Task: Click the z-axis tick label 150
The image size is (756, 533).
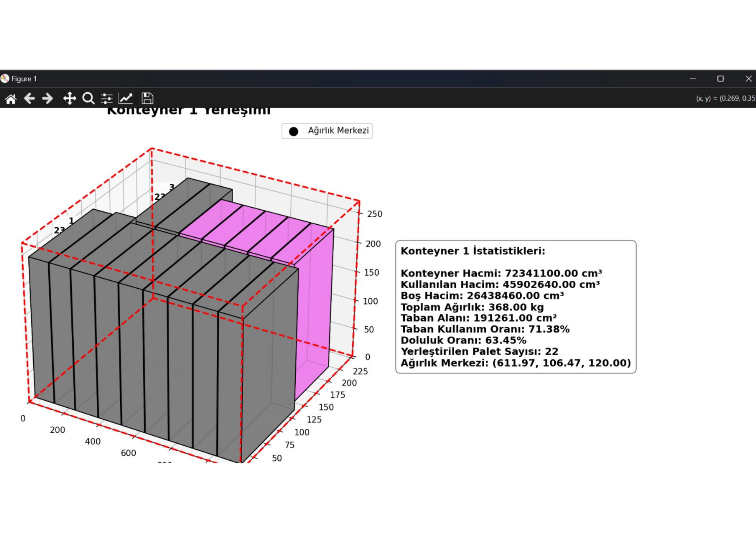Action: (x=372, y=273)
